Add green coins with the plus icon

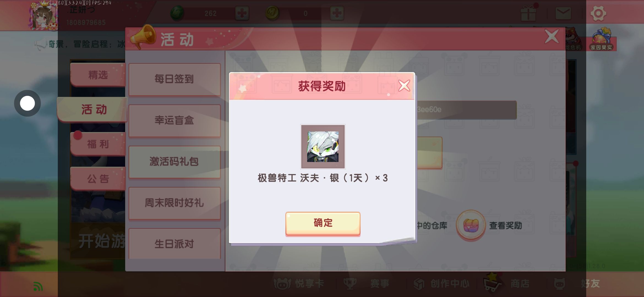coord(242,13)
